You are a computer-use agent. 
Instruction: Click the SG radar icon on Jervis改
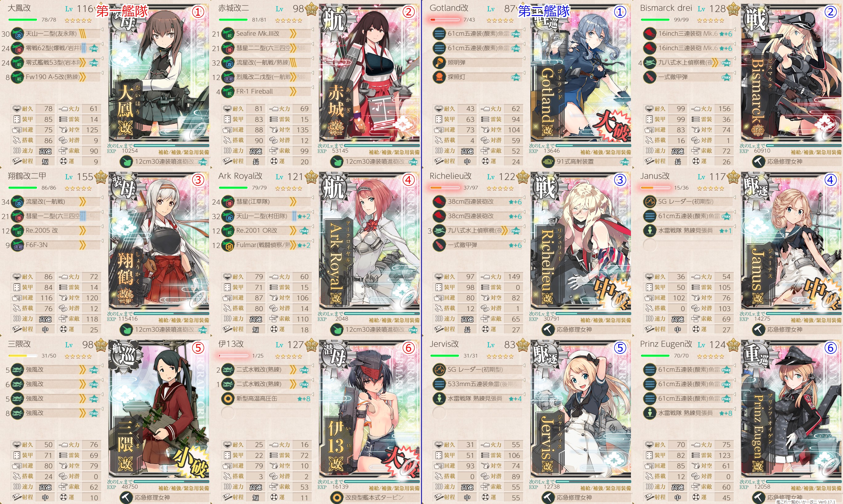coord(439,370)
